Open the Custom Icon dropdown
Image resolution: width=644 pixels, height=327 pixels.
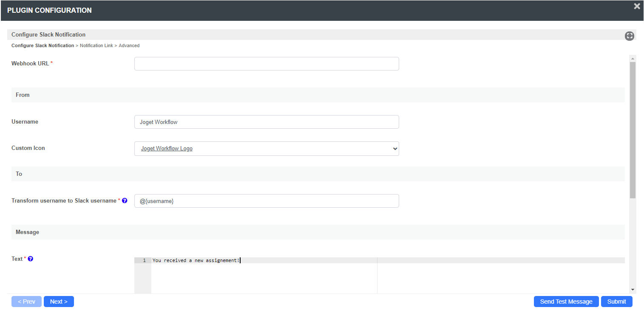pyautogui.click(x=267, y=149)
